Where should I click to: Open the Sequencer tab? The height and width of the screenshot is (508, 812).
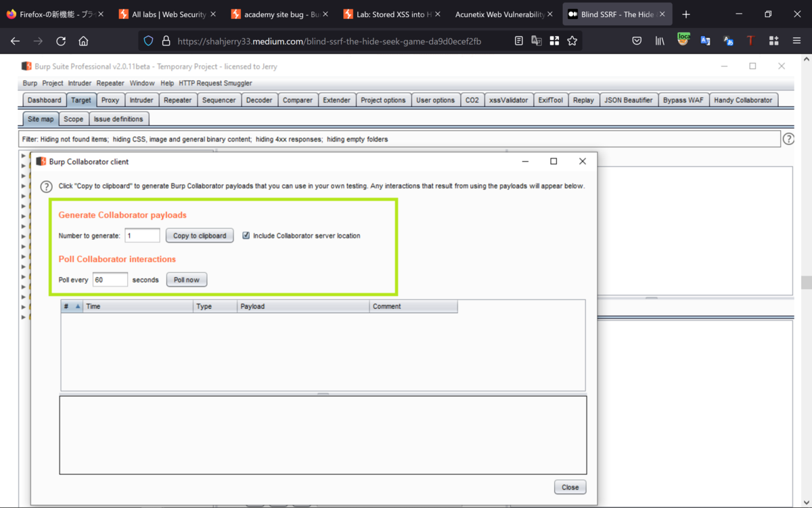pos(219,100)
